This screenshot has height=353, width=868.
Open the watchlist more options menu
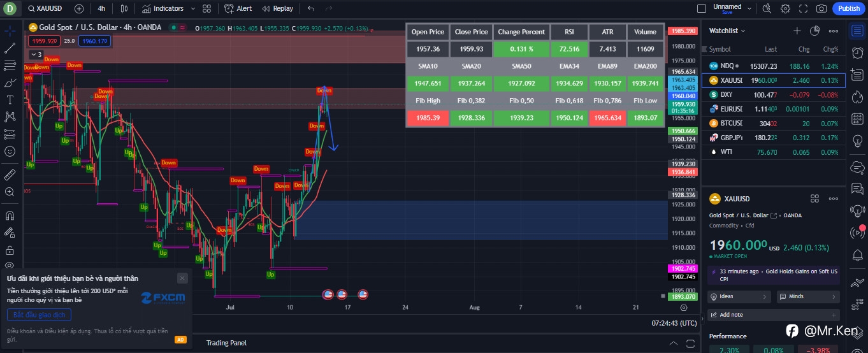click(x=834, y=31)
